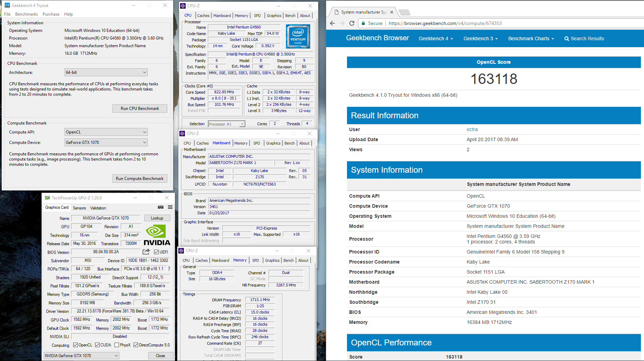Open the Help menu in Geekbench
This screenshot has width=644, height=361.
click(x=68, y=14)
